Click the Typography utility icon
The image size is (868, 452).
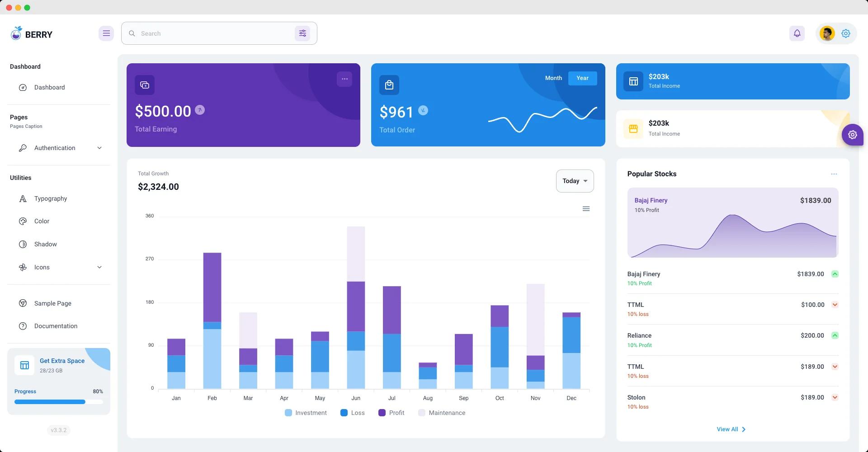tap(23, 198)
